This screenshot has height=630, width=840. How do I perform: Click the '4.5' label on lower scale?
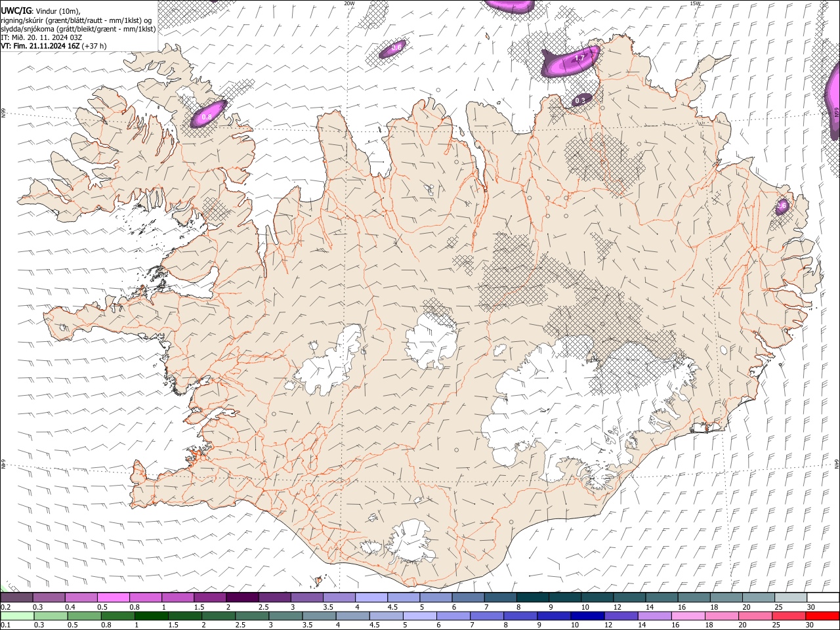pyautogui.click(x=374, y=625)
